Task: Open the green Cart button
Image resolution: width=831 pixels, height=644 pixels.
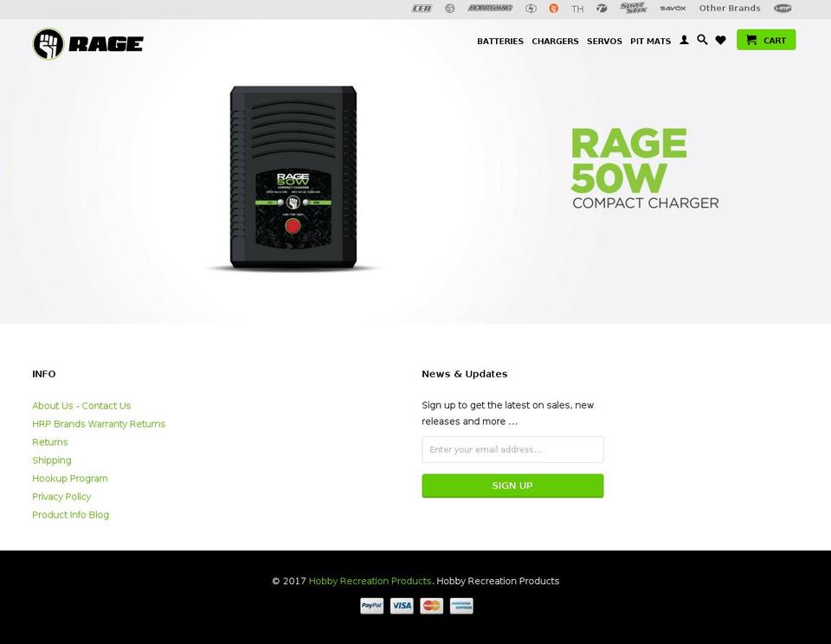Action: point(766,40)
